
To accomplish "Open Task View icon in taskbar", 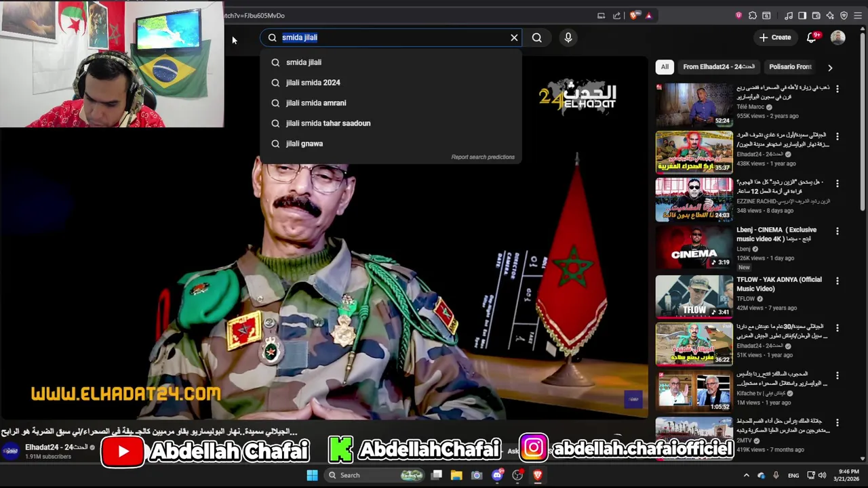I will (437, 475).
